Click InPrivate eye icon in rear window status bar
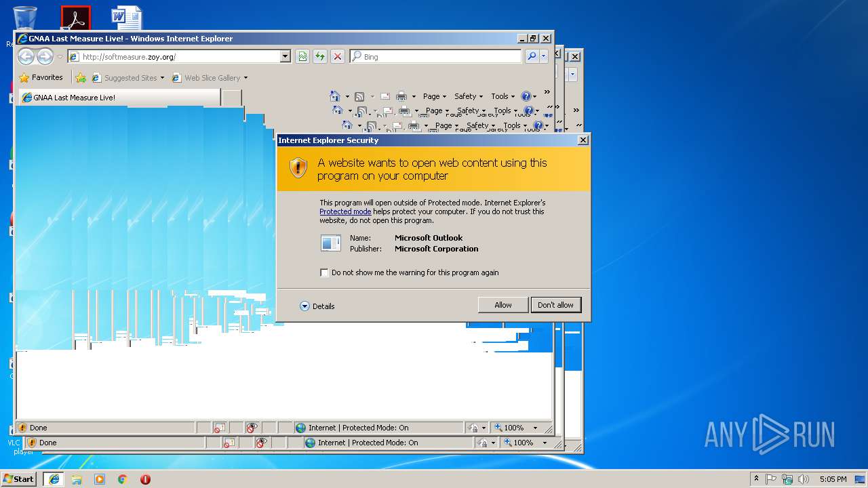The height and width of the screenshot is (488, 868). 261,443
